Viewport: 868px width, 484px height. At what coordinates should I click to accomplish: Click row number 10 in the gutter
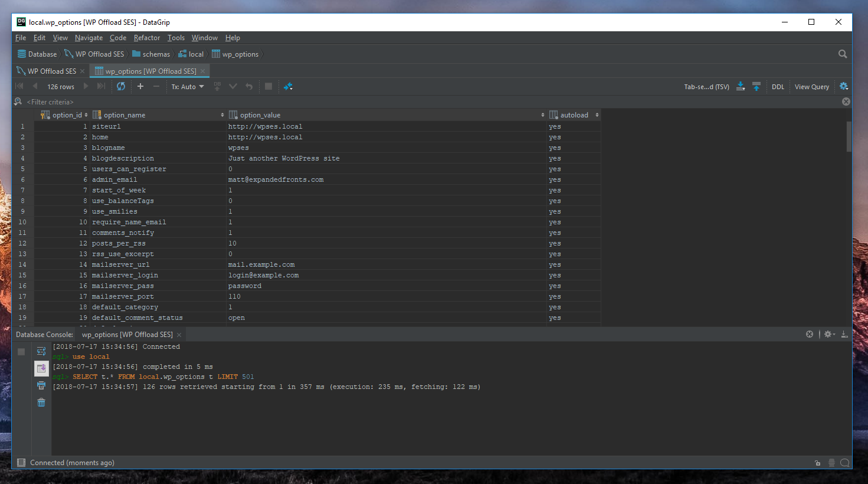22,222
